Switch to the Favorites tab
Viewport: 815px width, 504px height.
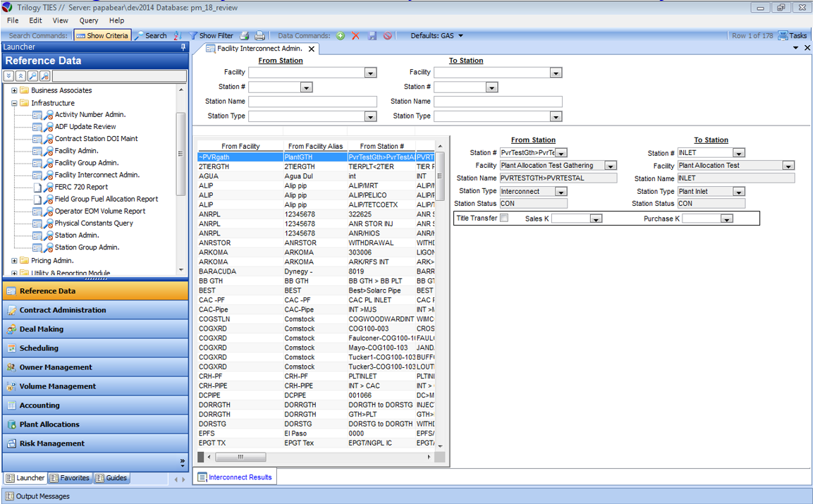(70, 478)
